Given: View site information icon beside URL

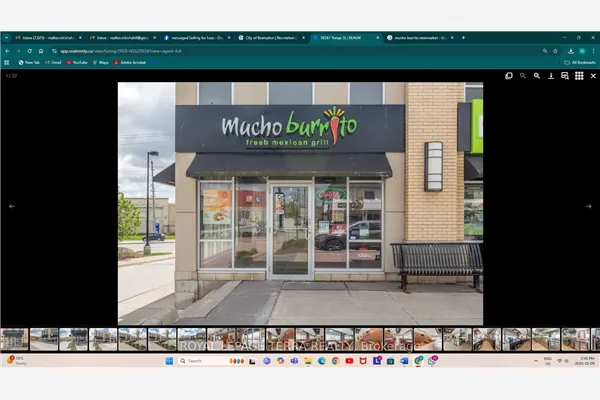Looking at the screenshot, I should [x=54, y=51].
